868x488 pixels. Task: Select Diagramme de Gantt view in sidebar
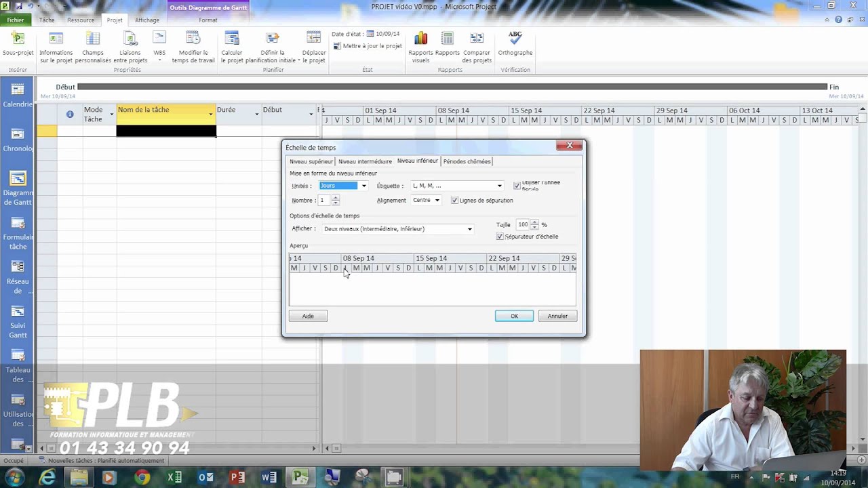pyautogui.click(x=18, y=188)
